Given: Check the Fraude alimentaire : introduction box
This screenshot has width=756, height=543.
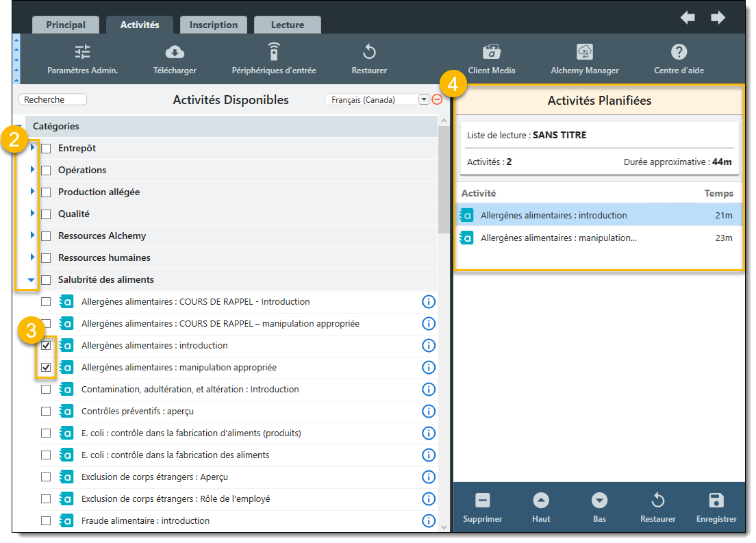Looking at the screenshot, I should point(46,521).
